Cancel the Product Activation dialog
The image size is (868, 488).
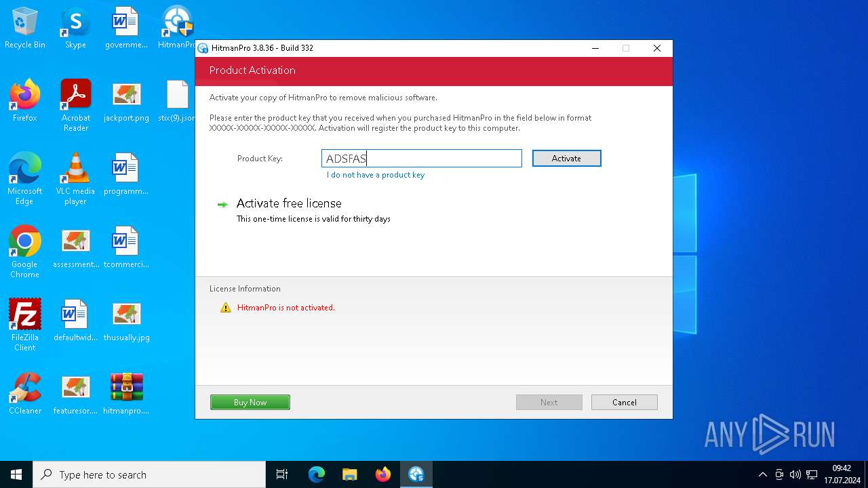624,402
